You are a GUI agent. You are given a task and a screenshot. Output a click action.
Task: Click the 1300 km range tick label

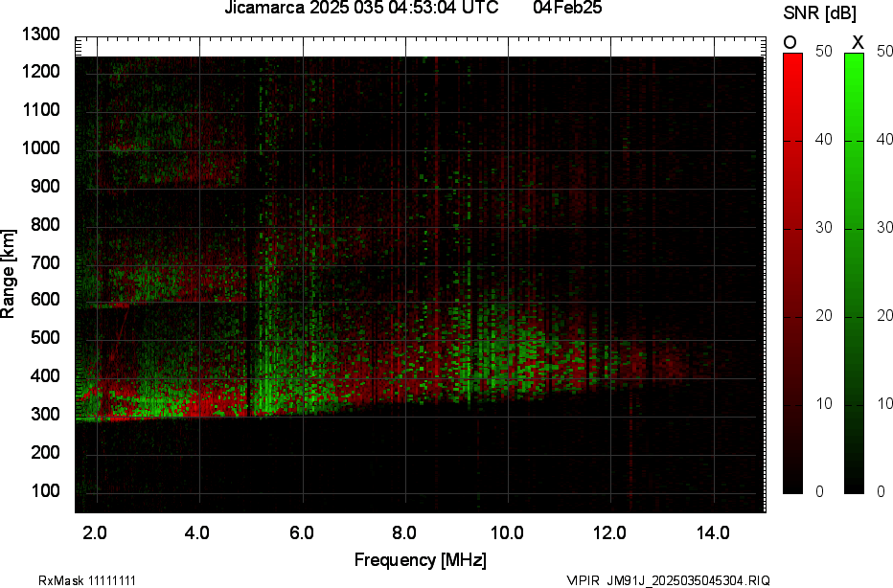tap(39, 34)
